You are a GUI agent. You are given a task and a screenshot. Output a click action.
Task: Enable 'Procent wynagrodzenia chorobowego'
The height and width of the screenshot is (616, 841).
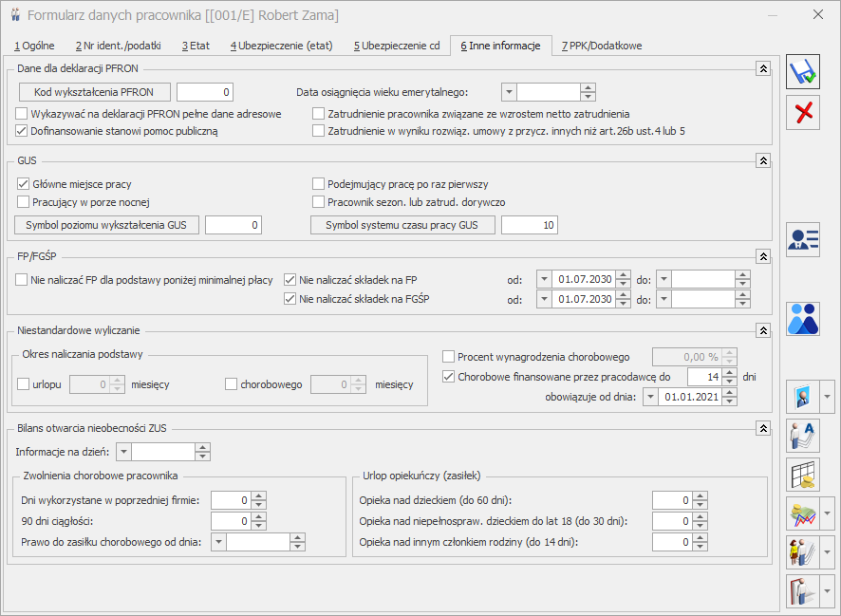click(448, 357)
